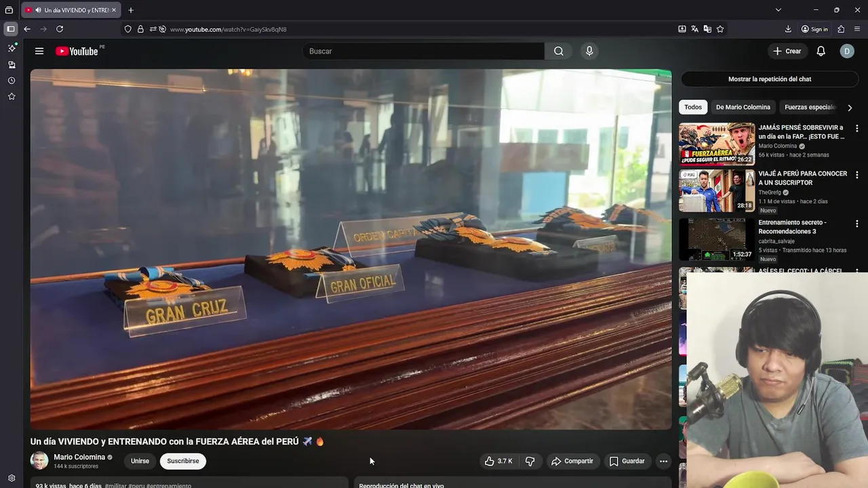
Task: Like the video with thumbs up
Action: click(x=498, y=461)
